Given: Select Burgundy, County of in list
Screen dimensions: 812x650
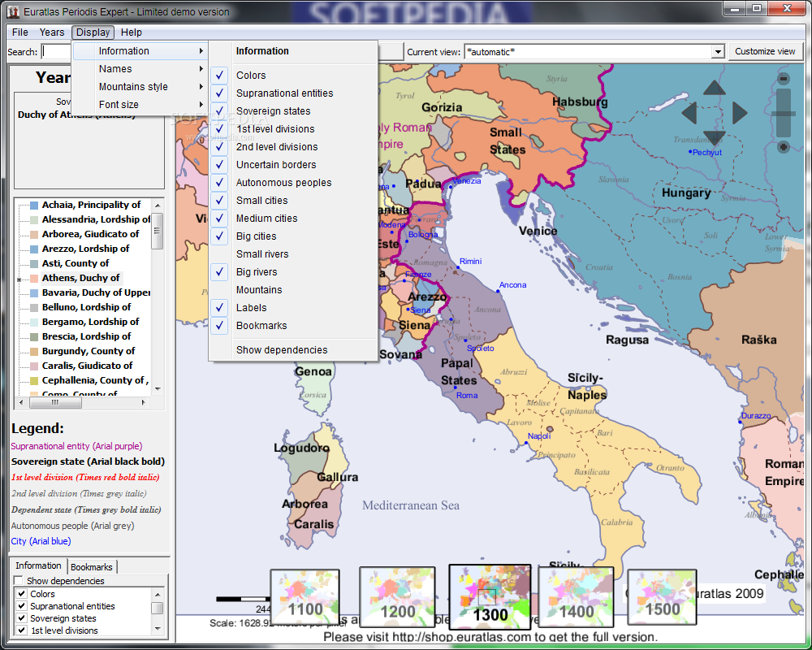Looking at the screenshot, I should 89,352.
